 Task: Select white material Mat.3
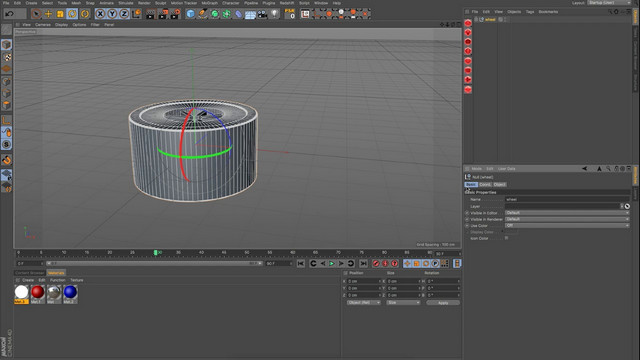pos(21,294)
